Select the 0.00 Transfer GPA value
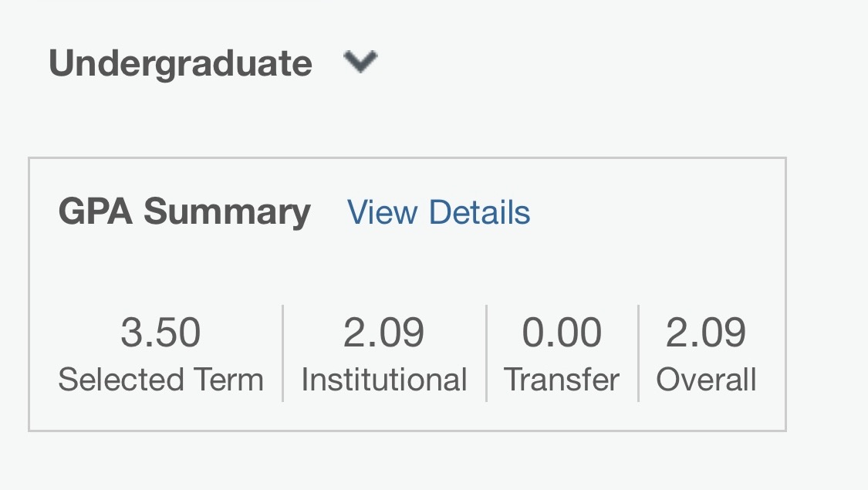The image size is (868, 490). pyautogui.click(x=562, y=333)
